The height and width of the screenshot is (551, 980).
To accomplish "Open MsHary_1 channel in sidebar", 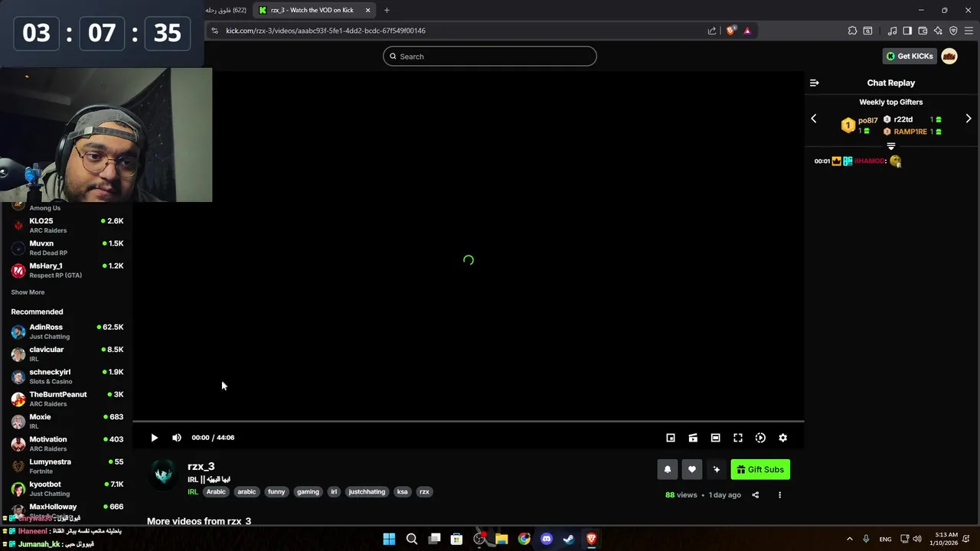I will (67, 270).
